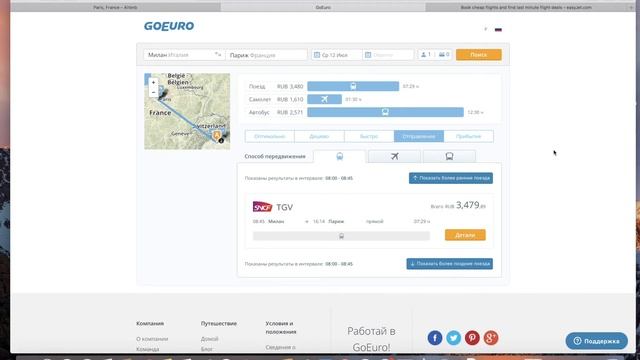Image resolution: width=640 pixels, height=360 pixels.
Task: Click the SNCF logo on TGV result
Action: pyautogui.click(x=262, y=207)
